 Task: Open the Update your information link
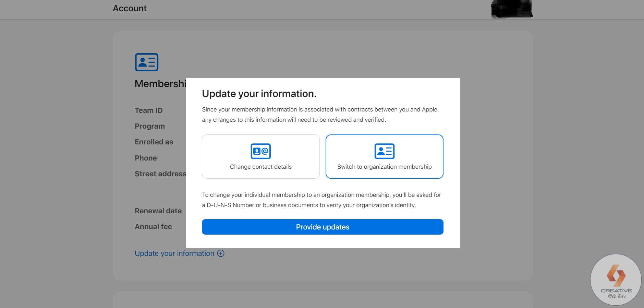click(180, 253)
